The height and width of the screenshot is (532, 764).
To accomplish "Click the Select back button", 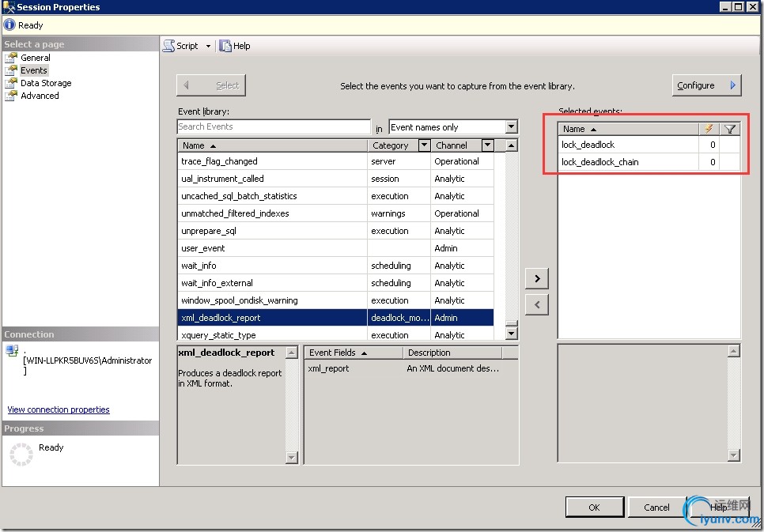I will [x=211, y=85].
